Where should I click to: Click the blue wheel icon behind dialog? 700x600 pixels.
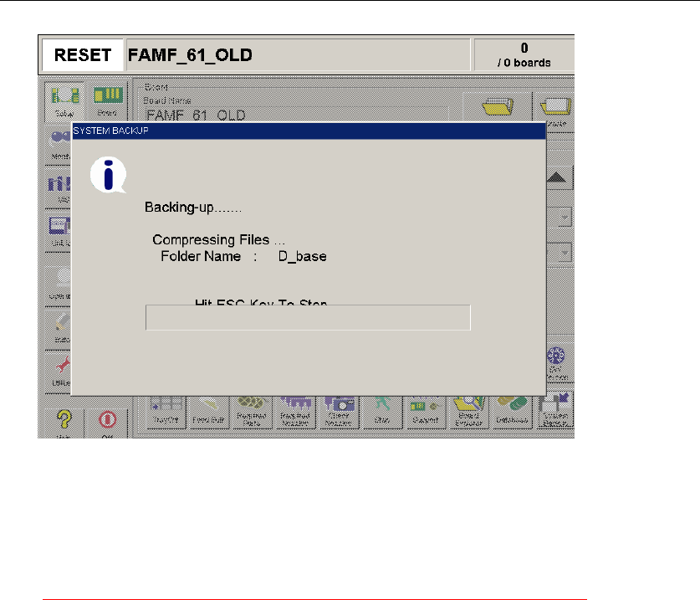(x=556, y=356)
